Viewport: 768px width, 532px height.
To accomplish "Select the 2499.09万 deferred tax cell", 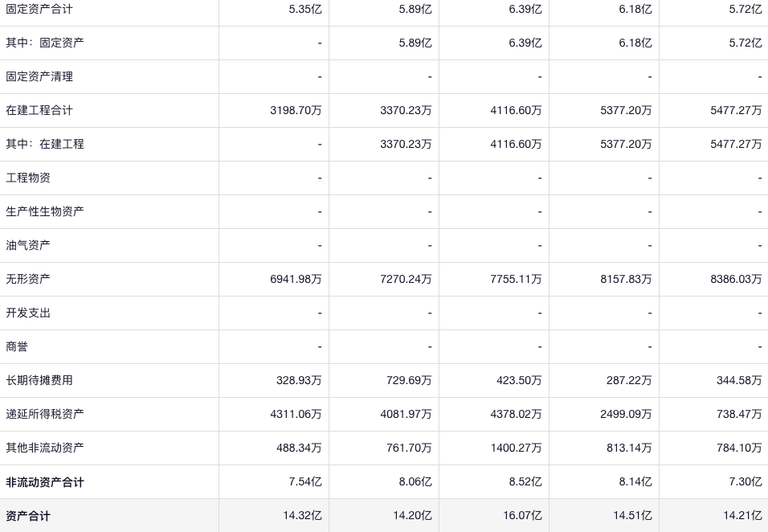I will pos(626,414).
